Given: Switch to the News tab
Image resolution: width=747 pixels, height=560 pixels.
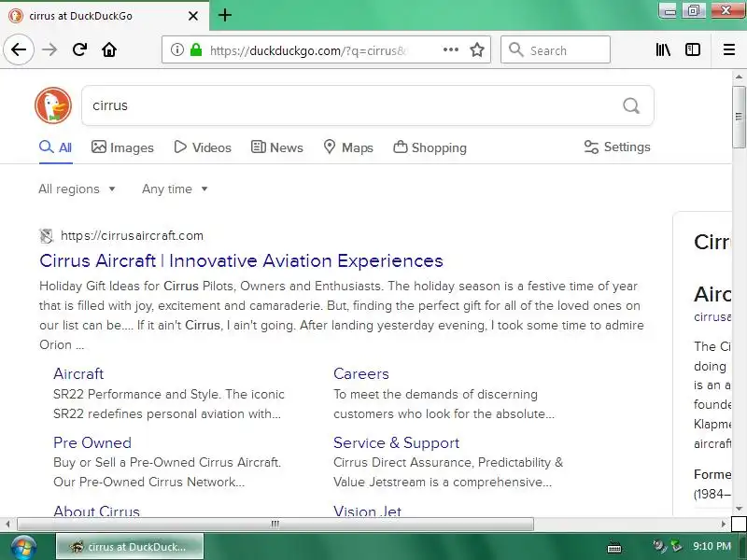Looking at the screenshot, I should [x=276, y=147].
